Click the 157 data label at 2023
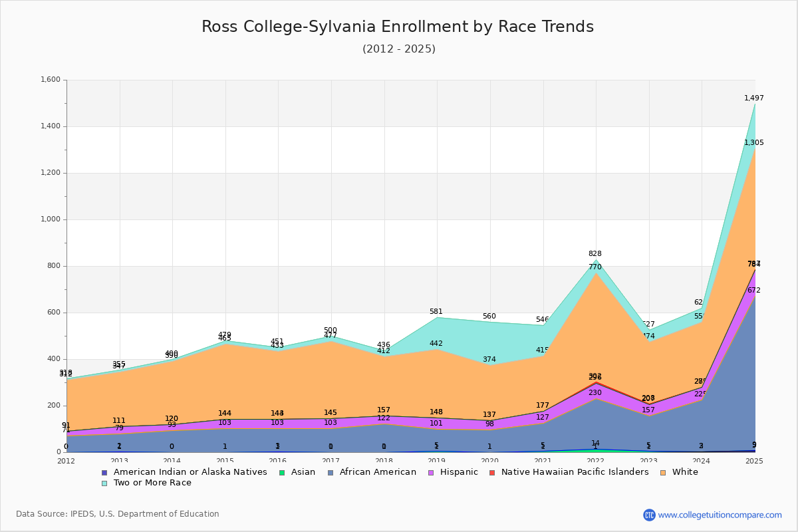This screenshot has width=798, height=532. tap(648, 410)
